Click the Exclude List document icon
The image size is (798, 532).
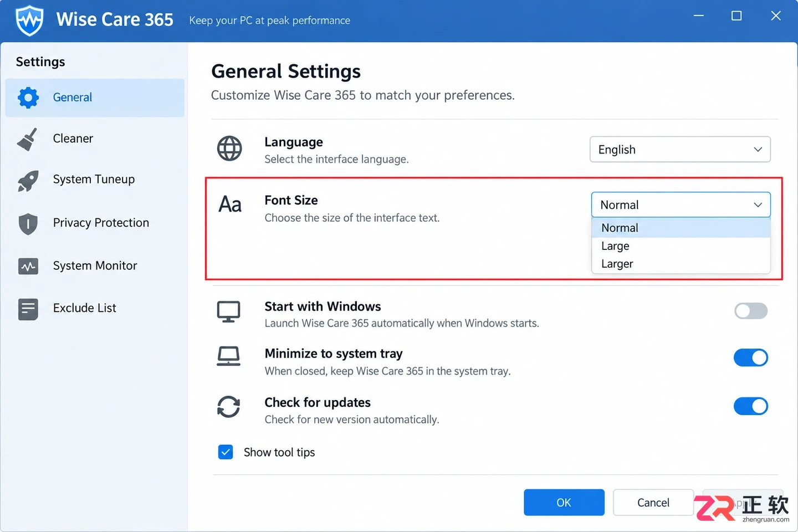(x=28, y=309)
